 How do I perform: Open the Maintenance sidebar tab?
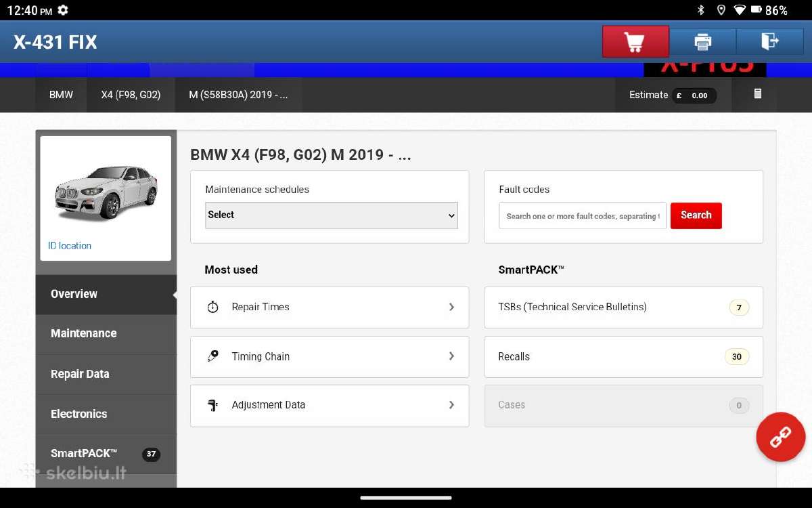106,334
